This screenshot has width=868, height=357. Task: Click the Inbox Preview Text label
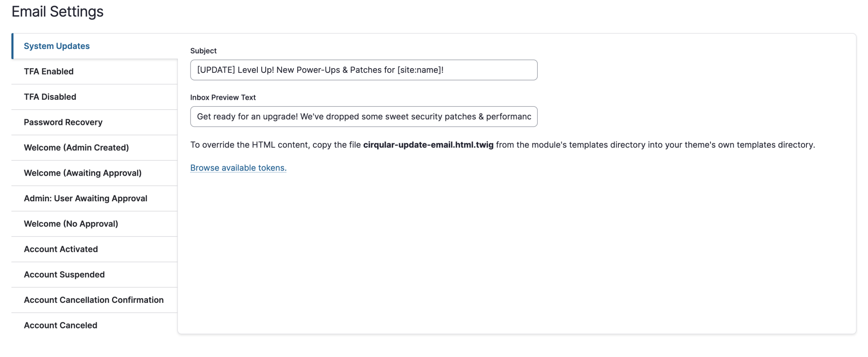(x=223, y=98)
